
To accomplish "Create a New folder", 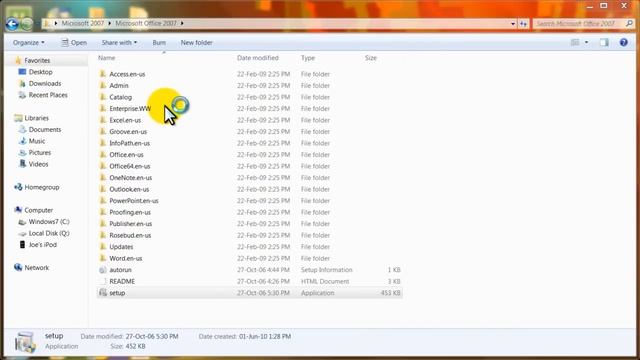I will (x=196, y=42).
